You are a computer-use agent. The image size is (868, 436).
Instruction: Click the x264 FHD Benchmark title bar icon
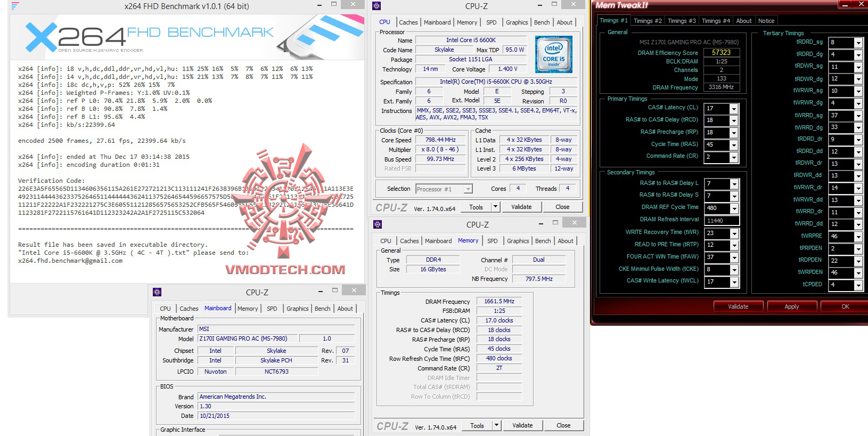pyautogui.click(x=15, y=6)
